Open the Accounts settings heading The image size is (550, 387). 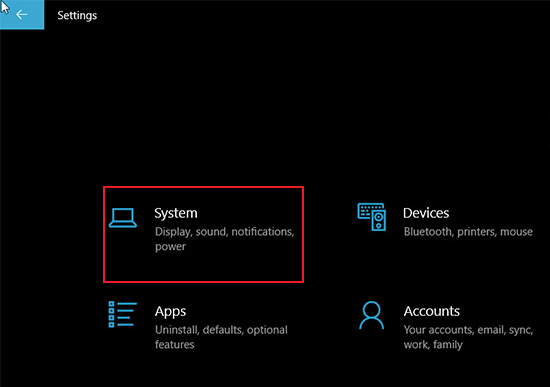click(x=432, y=311)
